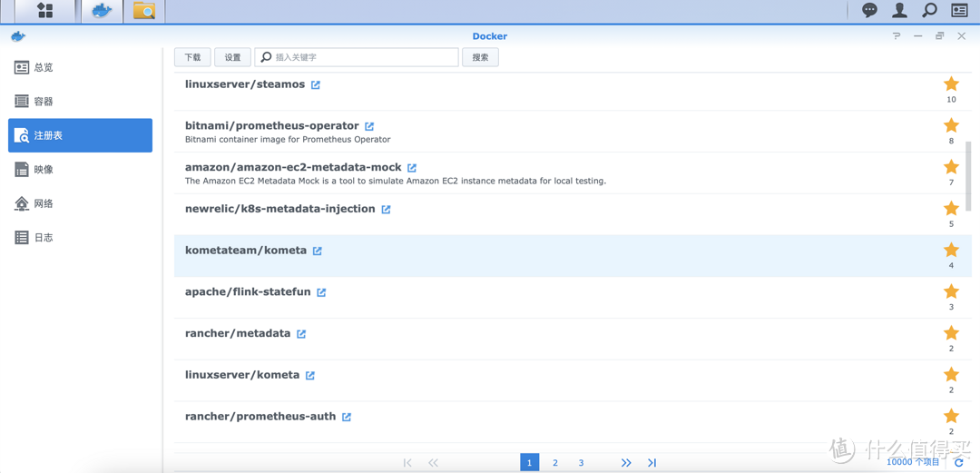Open the widgets panel icon
Image resolution: width=980 pixels, height=473 pixels.
[959, 10]
